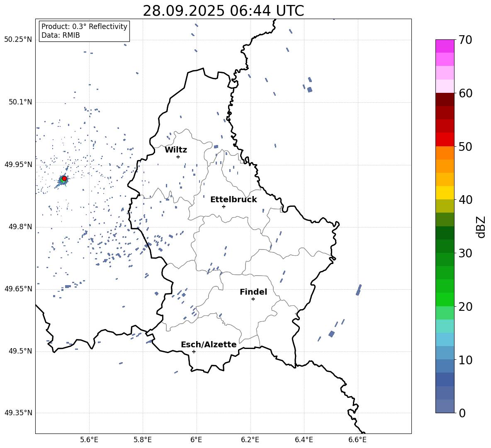Click the colorbar tick label 60
Screen dimensions: 491x448
pyautogui.click(x=465, y=93)
